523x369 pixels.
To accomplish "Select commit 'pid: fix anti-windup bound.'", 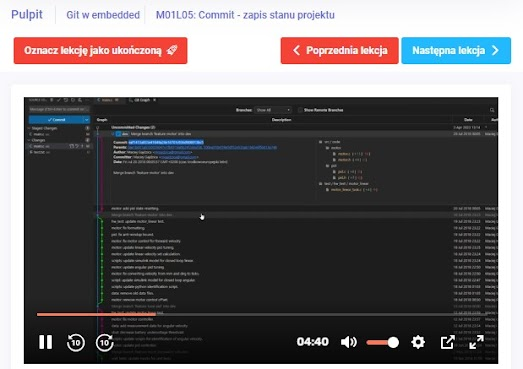I will pyautogui.click(x=295, y=235).
